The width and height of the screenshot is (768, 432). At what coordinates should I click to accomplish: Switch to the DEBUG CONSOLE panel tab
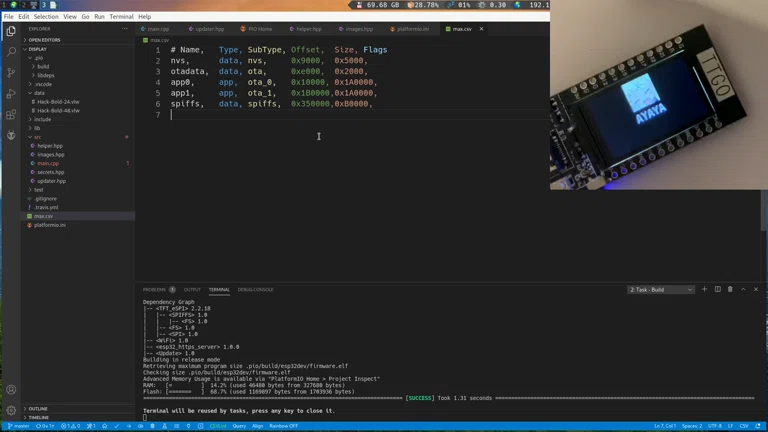(x=255, y=289)
